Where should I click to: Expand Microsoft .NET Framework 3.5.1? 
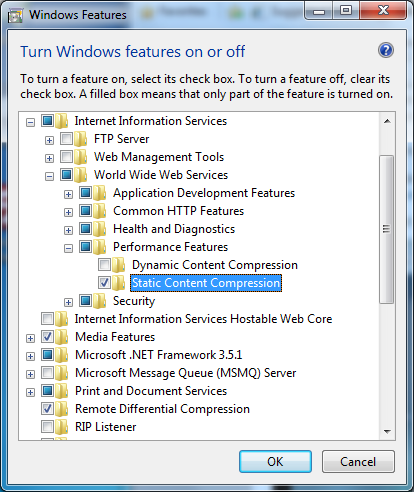pyautogui.click(x=30, y=356)
